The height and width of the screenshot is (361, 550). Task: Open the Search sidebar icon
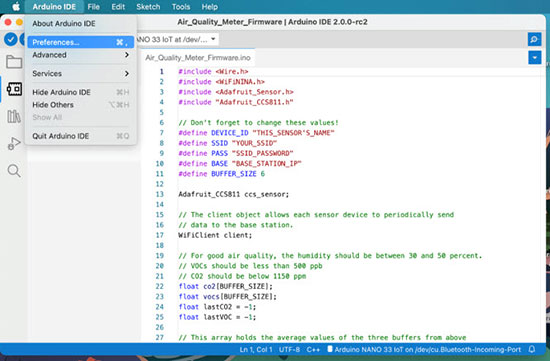click(x=14, y=171)
